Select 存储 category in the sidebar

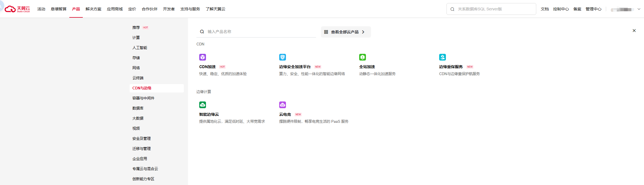[x=136, y=58]
